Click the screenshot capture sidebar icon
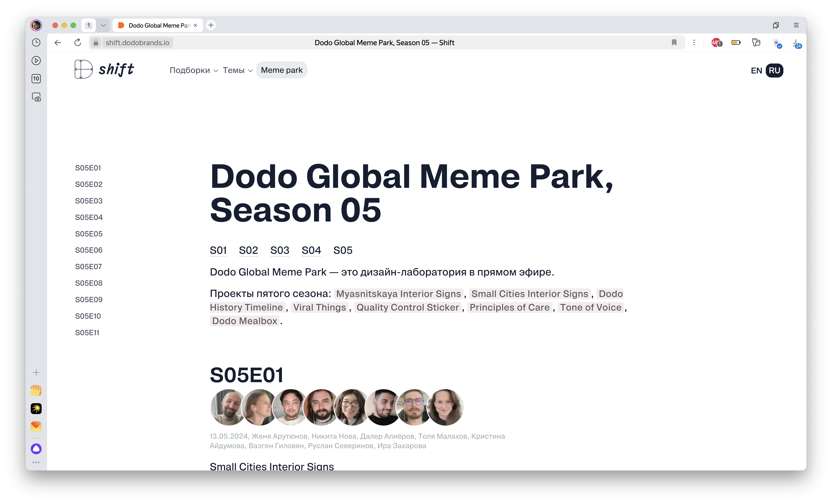 [x=36, y=97]
